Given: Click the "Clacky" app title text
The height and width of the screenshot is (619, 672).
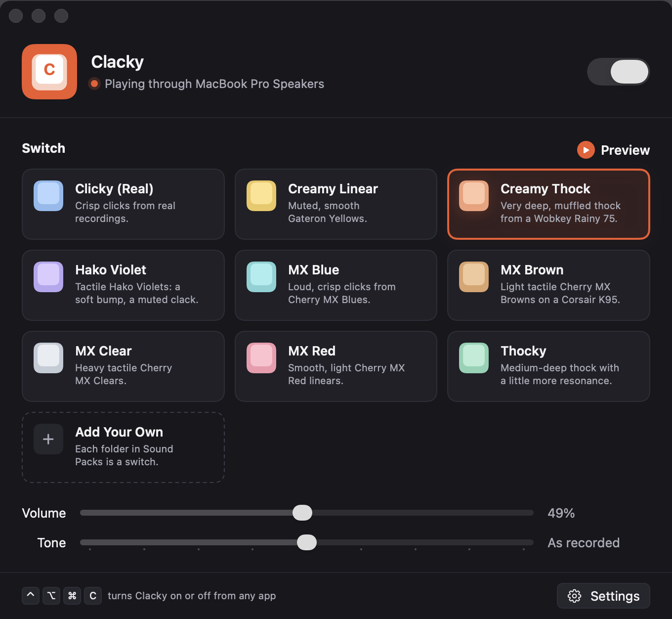Looking at the screenshot, I should 118,62.
